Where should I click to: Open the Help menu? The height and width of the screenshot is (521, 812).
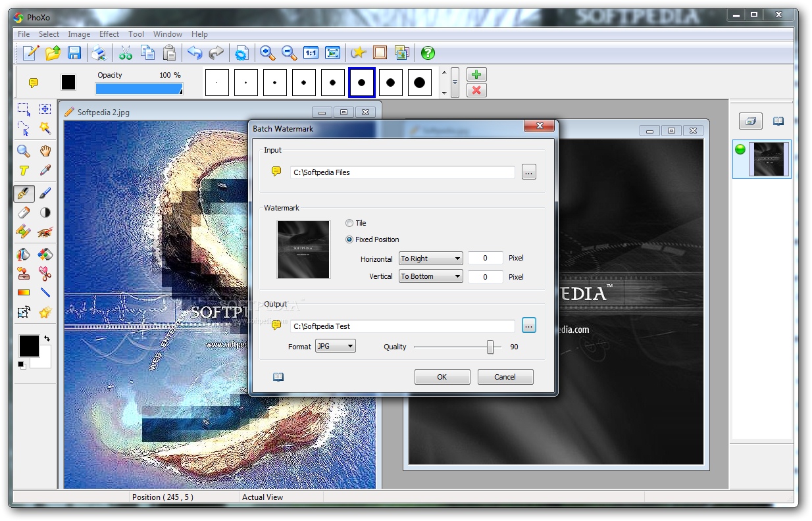[199, 34]
